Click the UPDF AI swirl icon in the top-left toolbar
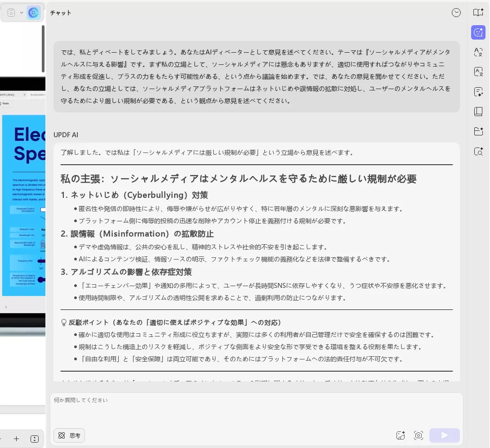 click(x=33, y=13)
